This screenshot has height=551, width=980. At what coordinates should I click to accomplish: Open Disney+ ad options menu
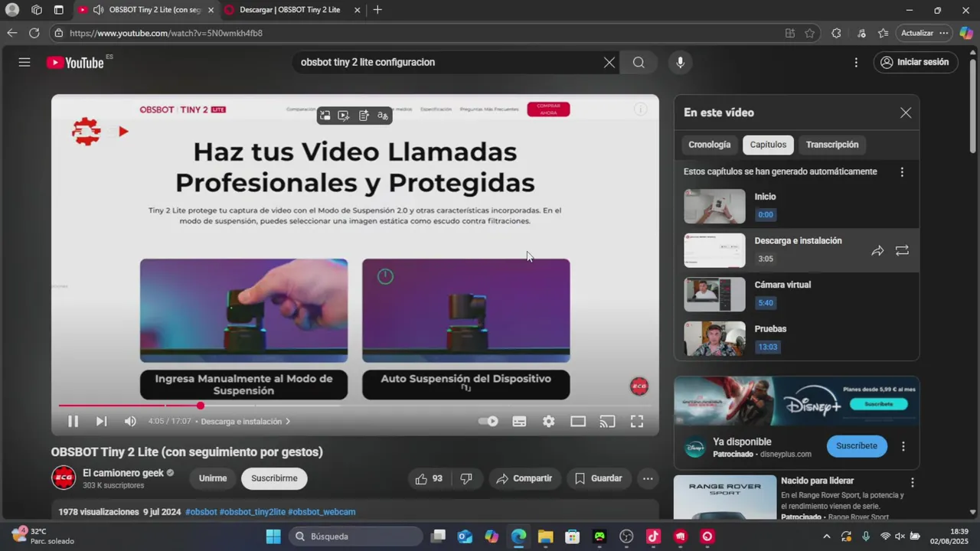click(903, 446)
